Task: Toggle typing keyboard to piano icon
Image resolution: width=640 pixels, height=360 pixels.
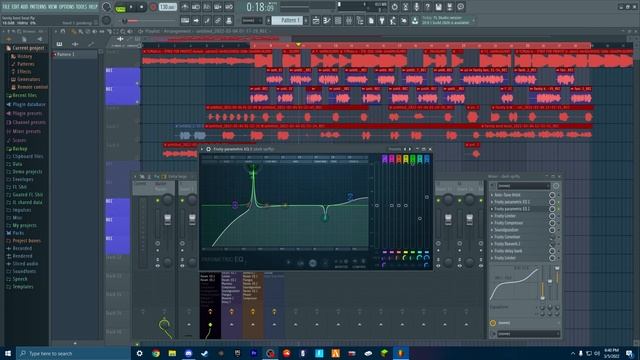Action: pos(185,20)
